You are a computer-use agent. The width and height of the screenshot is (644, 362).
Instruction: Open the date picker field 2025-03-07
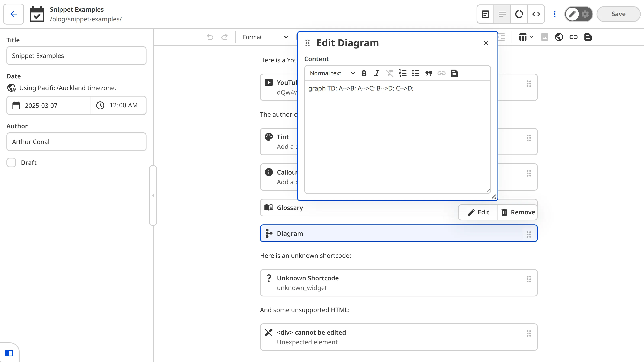click(x=49, y=105)
